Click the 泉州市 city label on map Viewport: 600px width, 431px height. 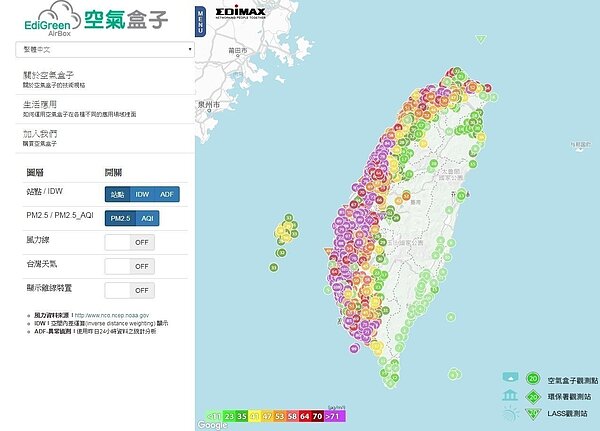209,104
